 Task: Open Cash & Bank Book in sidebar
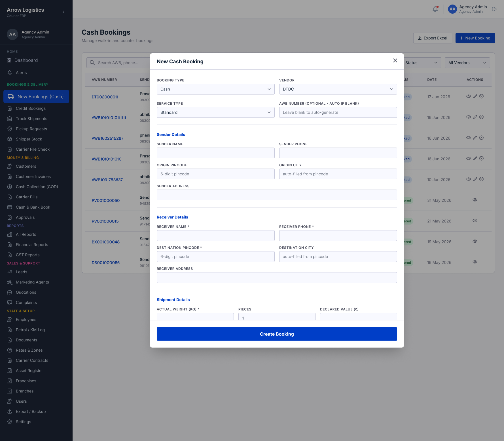[36, 207]
